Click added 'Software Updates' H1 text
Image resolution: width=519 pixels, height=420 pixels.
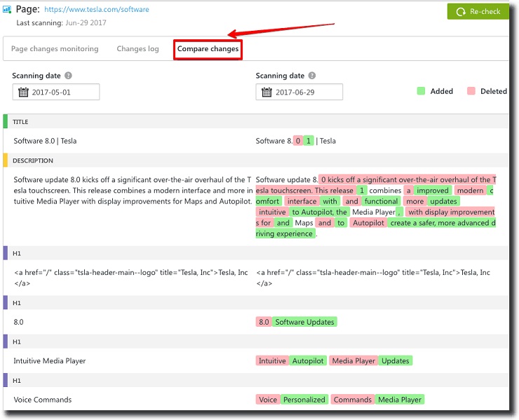304,322
